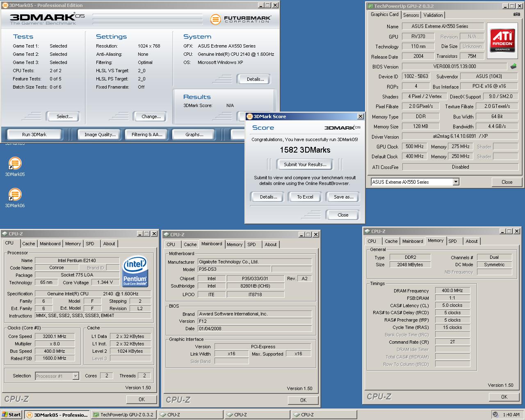Click OK in the CPU-Z processor window
The height and width of the screenshot is (420, 525).
[x=142, y=399]
